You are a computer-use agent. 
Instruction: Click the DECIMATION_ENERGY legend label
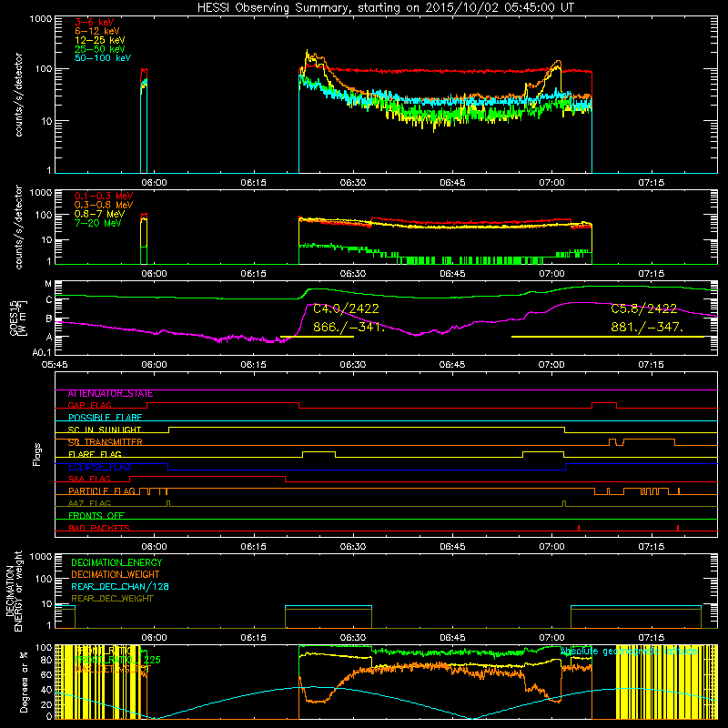[116, 562]
